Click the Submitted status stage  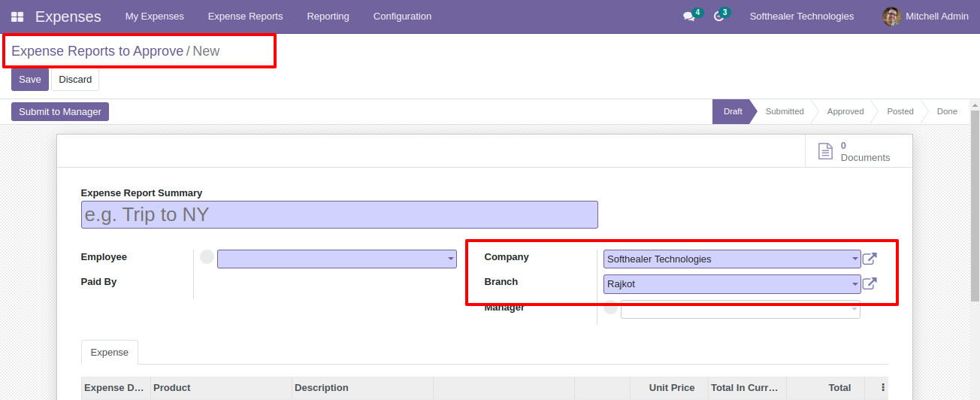click(x=785, y=111)
